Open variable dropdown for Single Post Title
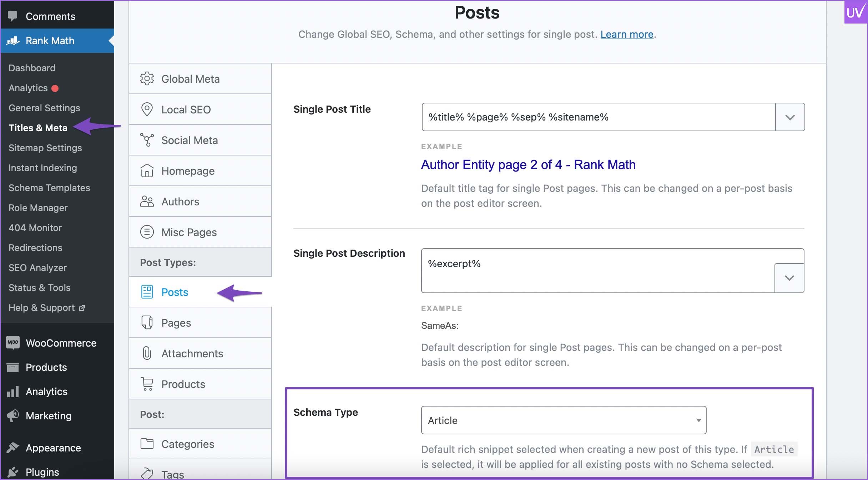 [790, 117]
